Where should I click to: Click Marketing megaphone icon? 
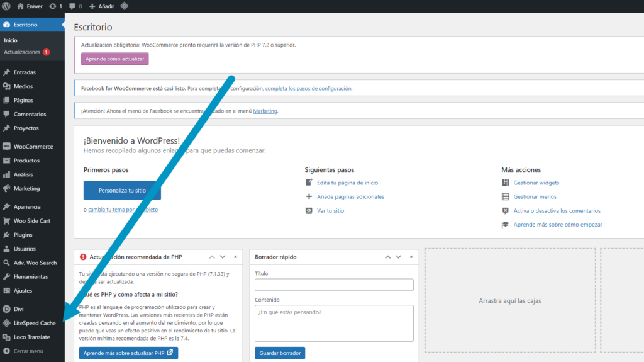click(6, 188)
